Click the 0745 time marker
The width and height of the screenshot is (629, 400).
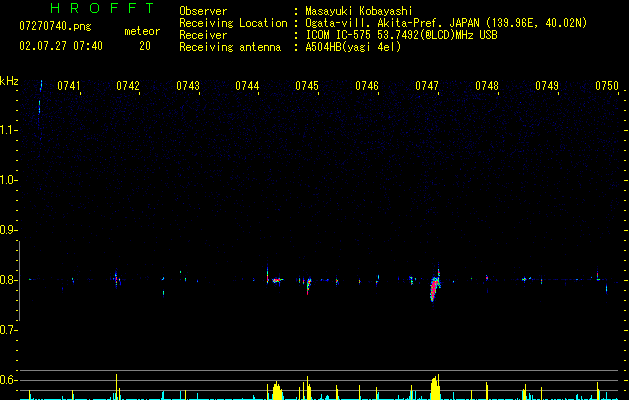[307, 86]
